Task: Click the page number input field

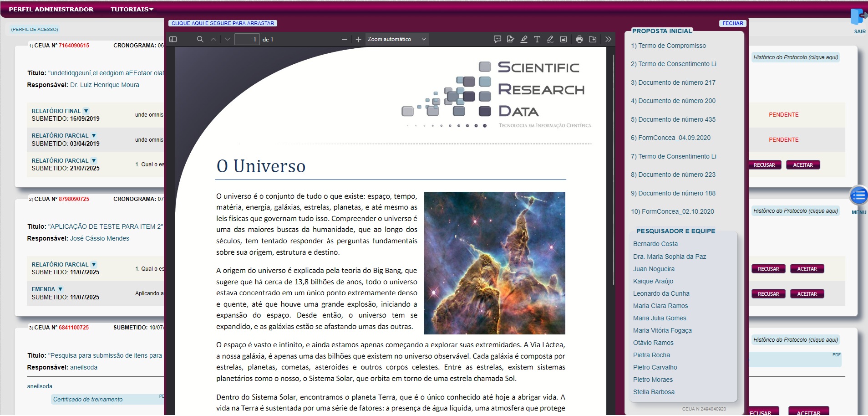Action: click(247, 40)
